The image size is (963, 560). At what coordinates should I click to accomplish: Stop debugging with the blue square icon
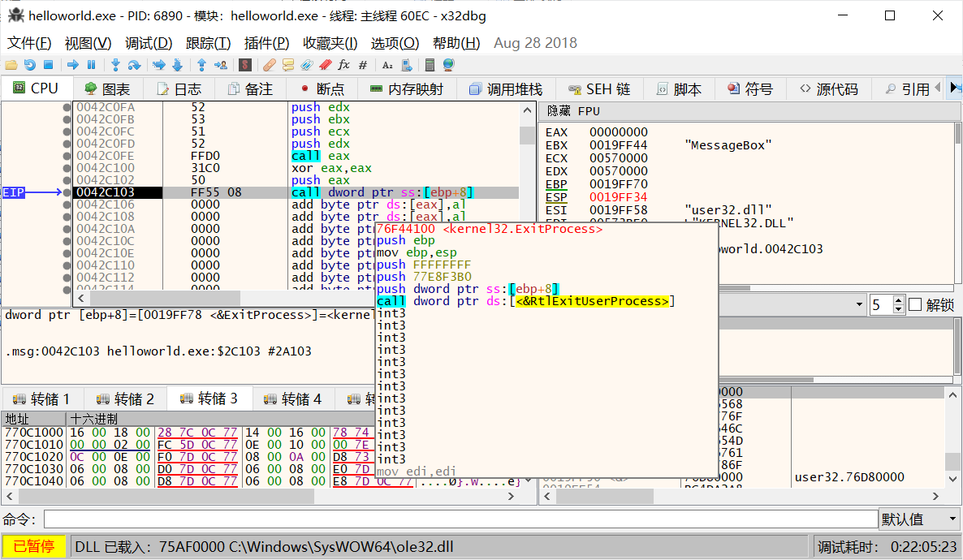(x=49, y=65)
